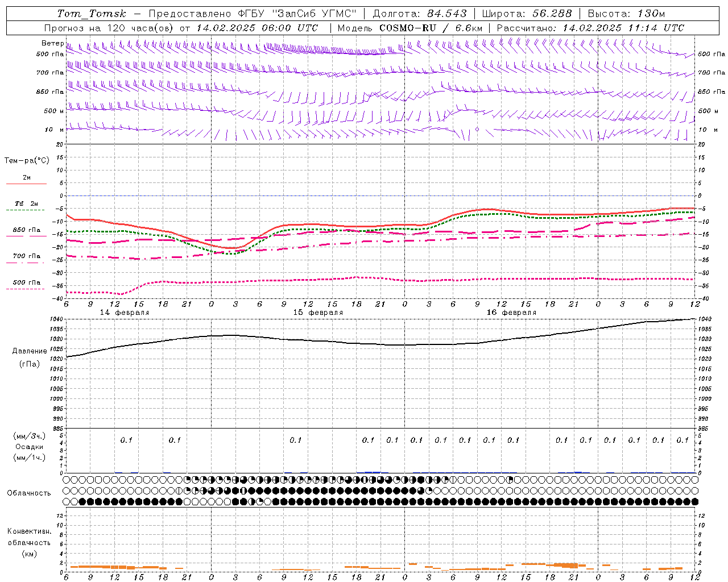Click the '10 м' wind level label on left

(x=55, y=130)
